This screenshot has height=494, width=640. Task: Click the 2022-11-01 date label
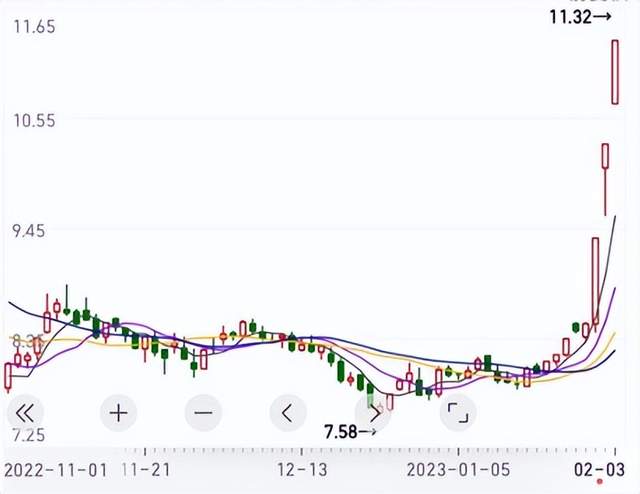(x=56, y=470)
